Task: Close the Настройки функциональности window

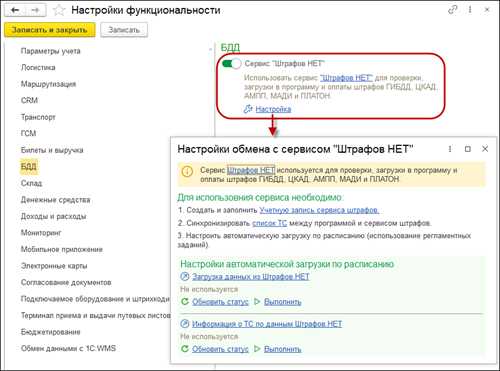Action: [x=487, y=10]
